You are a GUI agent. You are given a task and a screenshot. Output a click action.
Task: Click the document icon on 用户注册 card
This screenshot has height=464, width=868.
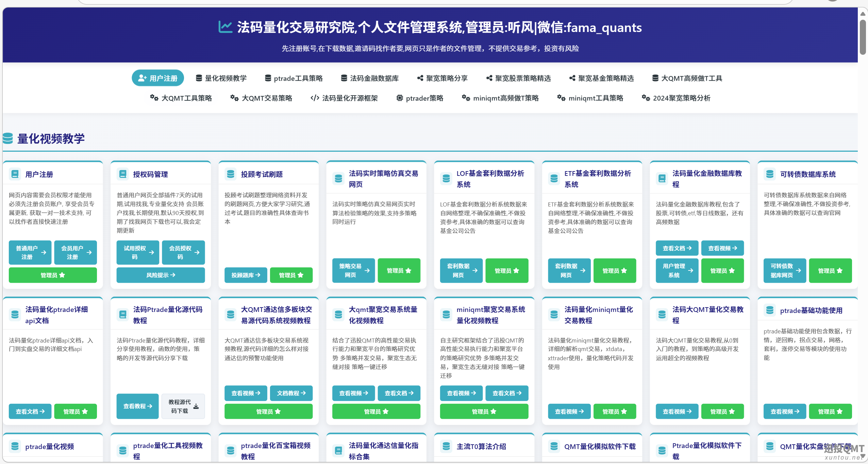point(15,174)
